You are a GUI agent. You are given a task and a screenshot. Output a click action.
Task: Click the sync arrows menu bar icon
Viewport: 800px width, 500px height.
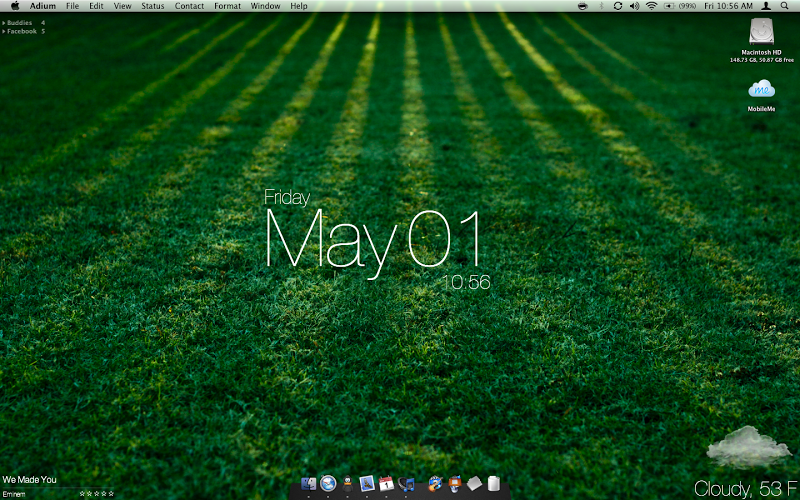pyautogui.click(x=617, y=6)
